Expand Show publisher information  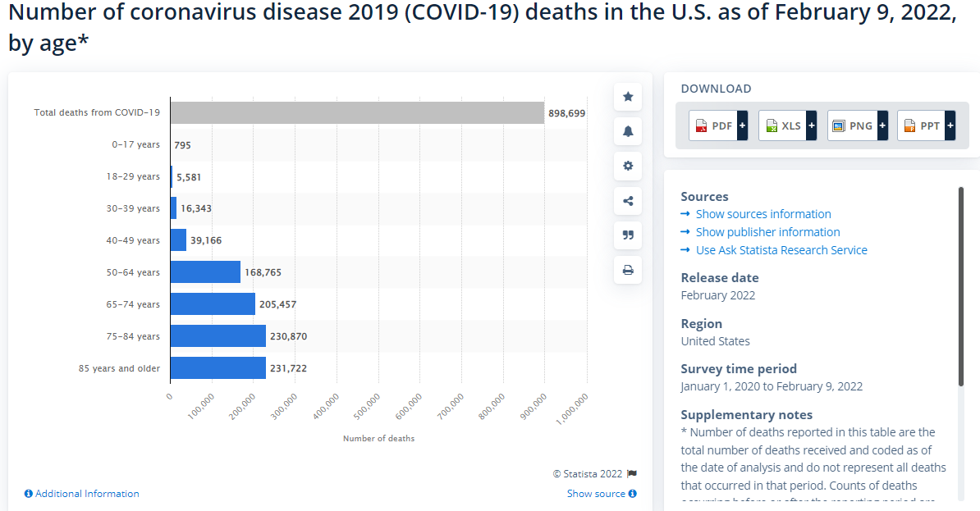click(767, 232)
